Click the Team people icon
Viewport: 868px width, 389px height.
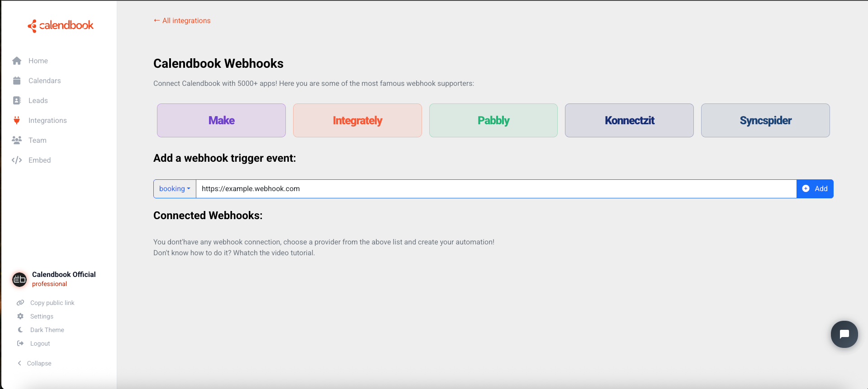[17, 140]
